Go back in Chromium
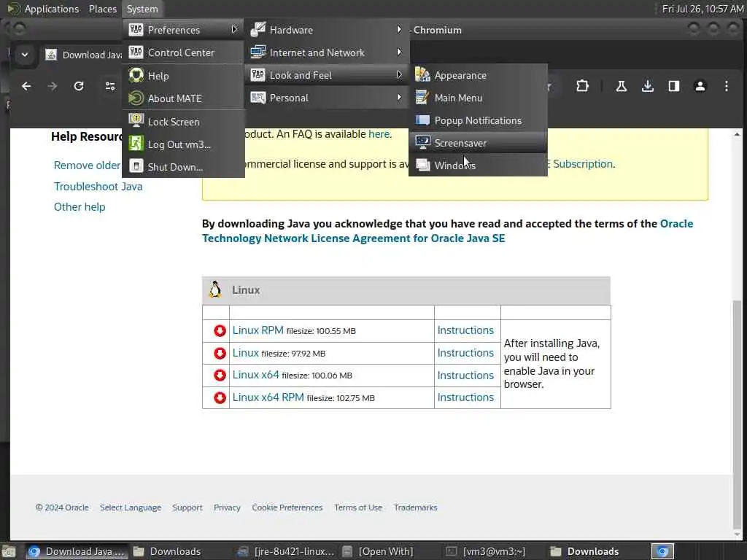The width and height of the screenshot is (747, 560). [x=26, y=86]
